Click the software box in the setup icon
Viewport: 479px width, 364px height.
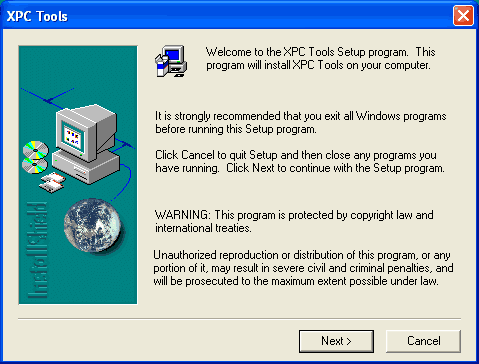[161, 66]
